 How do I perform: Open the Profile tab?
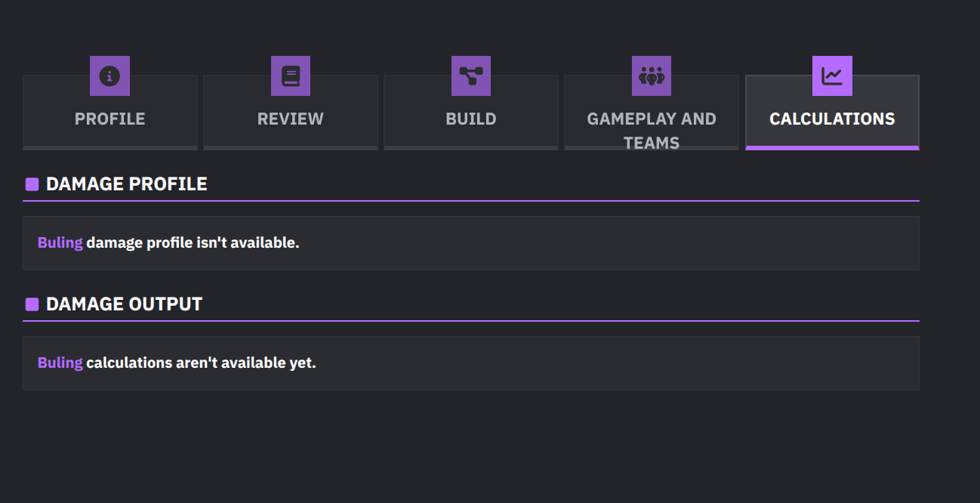pyautogui.click(x=110, y=113)
